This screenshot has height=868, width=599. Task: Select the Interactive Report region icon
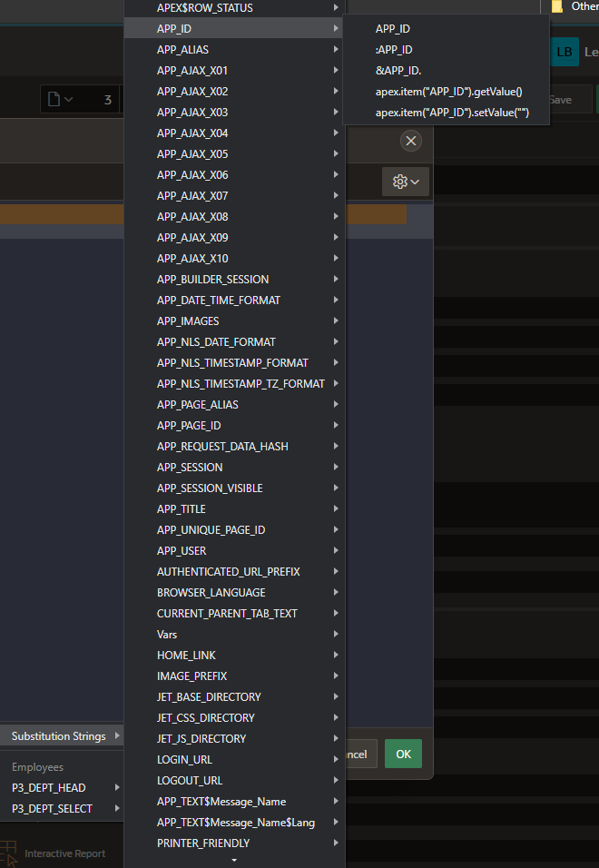pyautogui.click(x=9, y=853)
